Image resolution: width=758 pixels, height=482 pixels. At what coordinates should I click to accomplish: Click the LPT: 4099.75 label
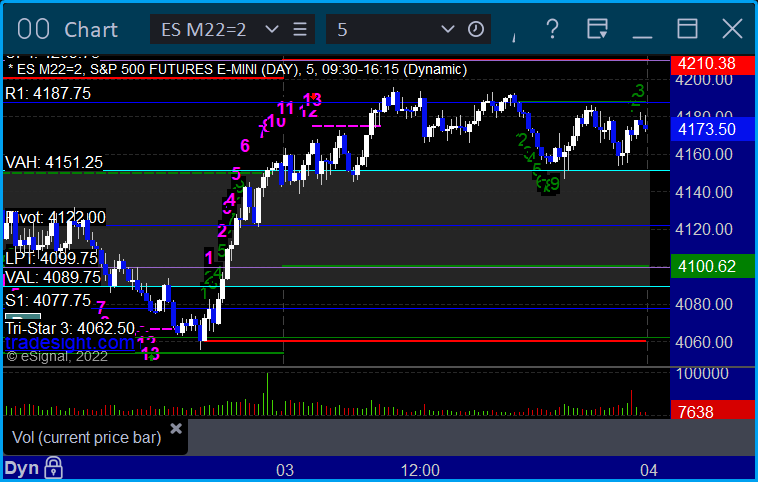pyautogui.click(x=52, y=258)
